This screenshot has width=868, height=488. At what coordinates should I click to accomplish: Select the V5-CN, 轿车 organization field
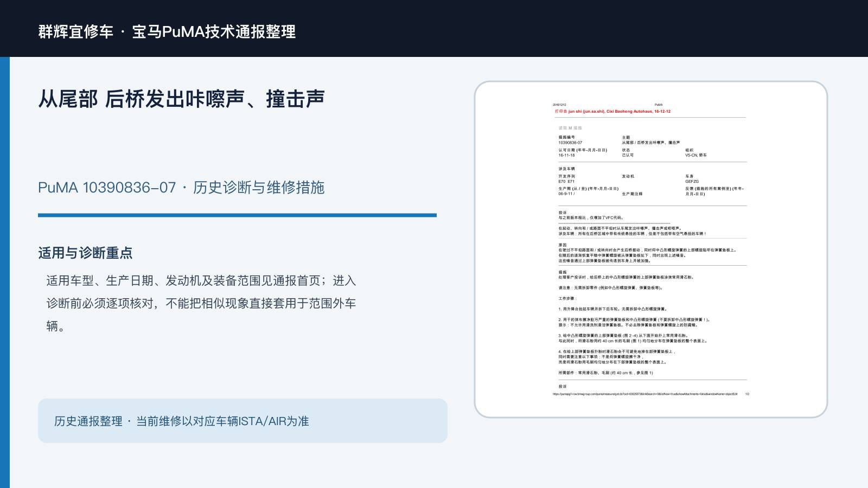pos(695,155)
